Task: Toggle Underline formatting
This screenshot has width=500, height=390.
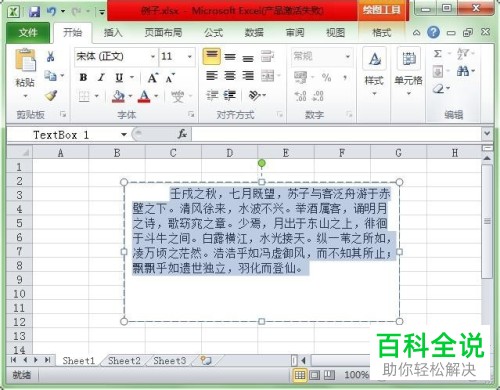Action: click(x=119, y=78)
